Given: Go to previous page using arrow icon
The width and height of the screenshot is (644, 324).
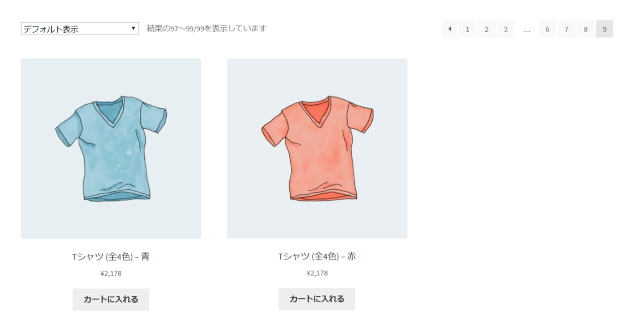Looking at the screenshot, I should pyautogui.click(x=449, y=29).
